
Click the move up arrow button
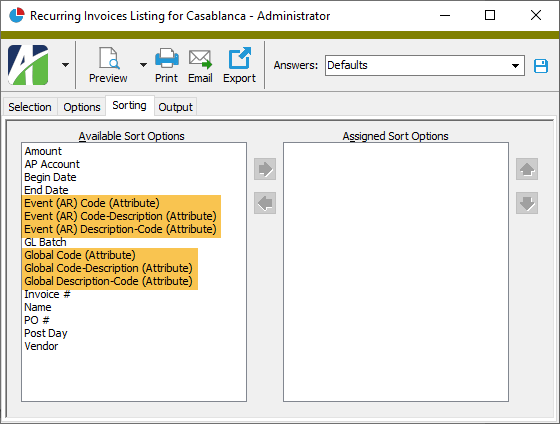(x=527, y=169)
